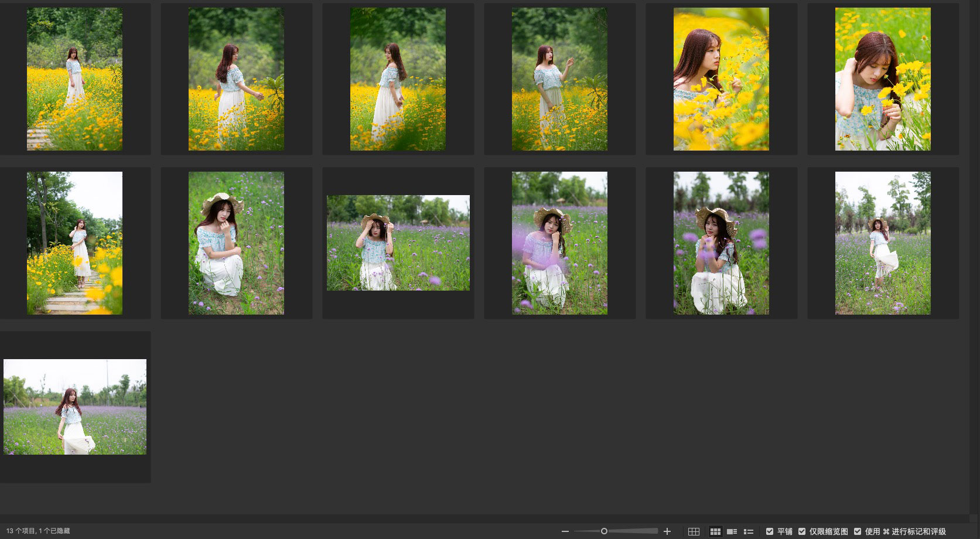
Task: Toggle 使用 ⌘ 进行标记和评级 checkbox
Action: point(858,531)
